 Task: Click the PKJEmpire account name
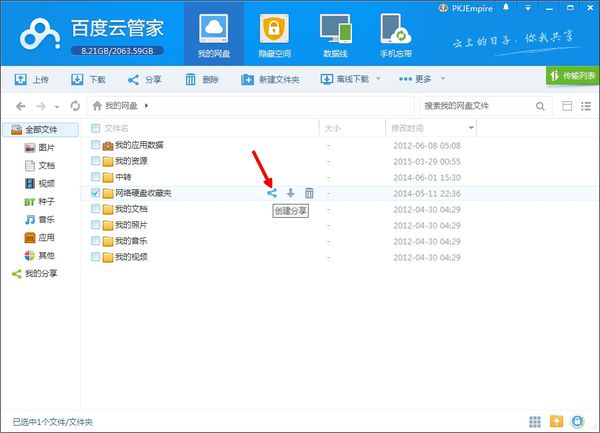(x=472, y=8)
